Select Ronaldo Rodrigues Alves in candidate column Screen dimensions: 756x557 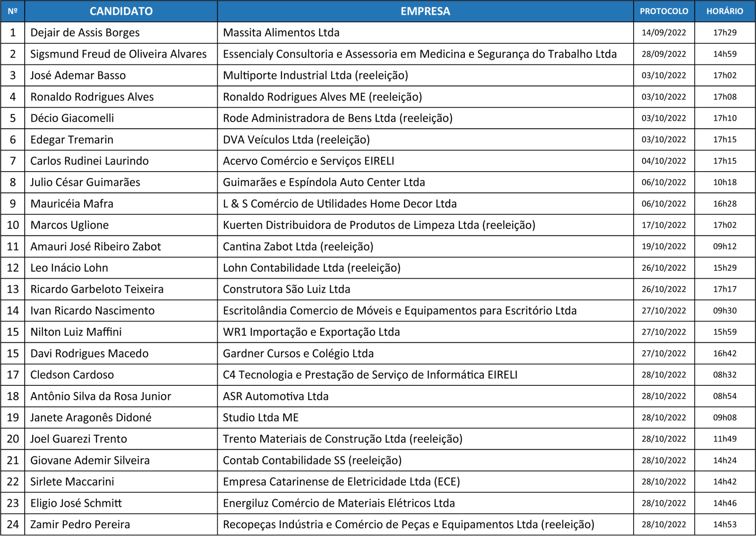point(92,97)
